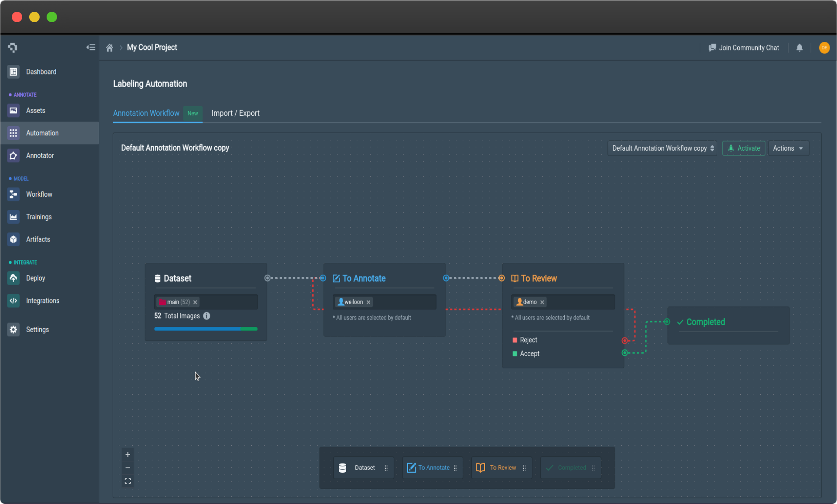Click the Annotation Workflow tab
837x504 pixels.
pyautogui.click(x=146, y=113)
